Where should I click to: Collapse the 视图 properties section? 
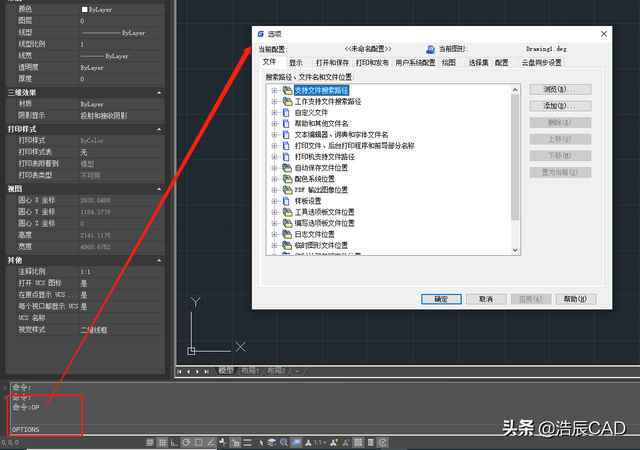[159, 189]
